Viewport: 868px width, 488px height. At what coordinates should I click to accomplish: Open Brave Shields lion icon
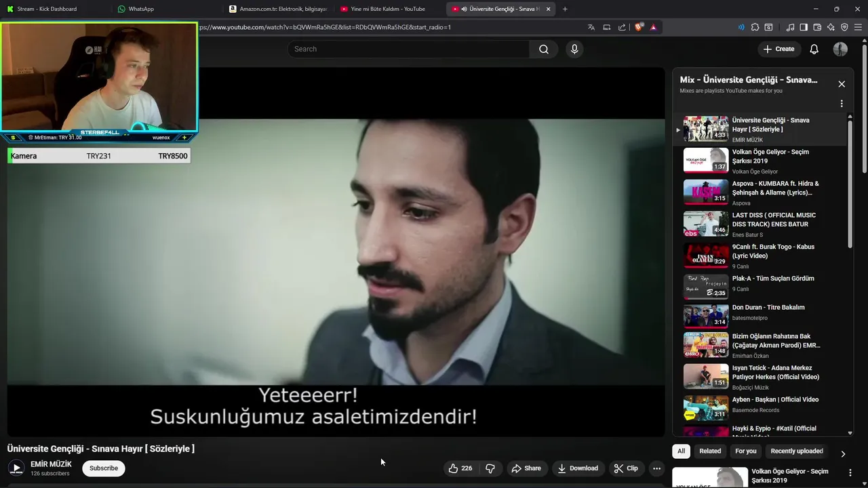(x=639, y=27)
